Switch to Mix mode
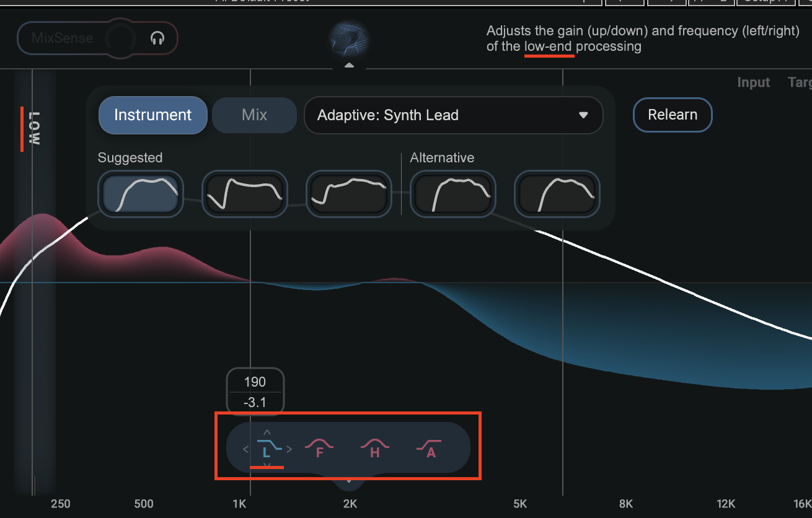Viewport: 812px width, 518px height. (254, 115)
